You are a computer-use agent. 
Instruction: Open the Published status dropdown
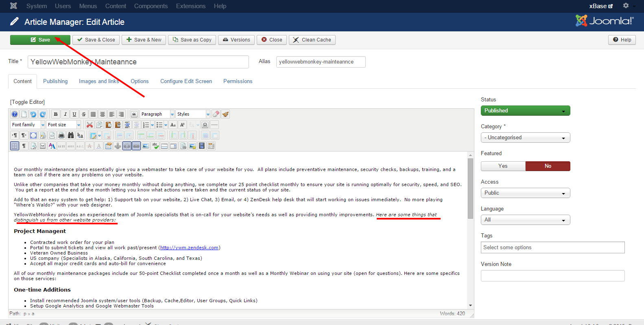coord(526,111)
